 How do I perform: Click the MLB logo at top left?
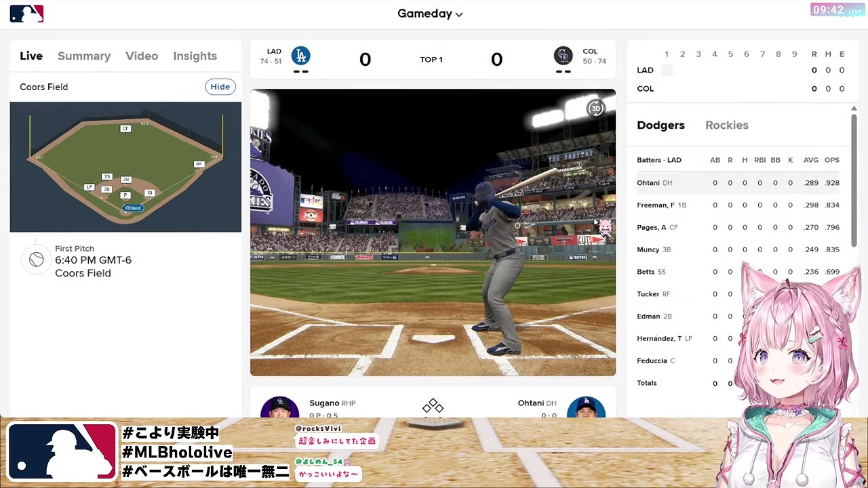[x=26, y=14]
